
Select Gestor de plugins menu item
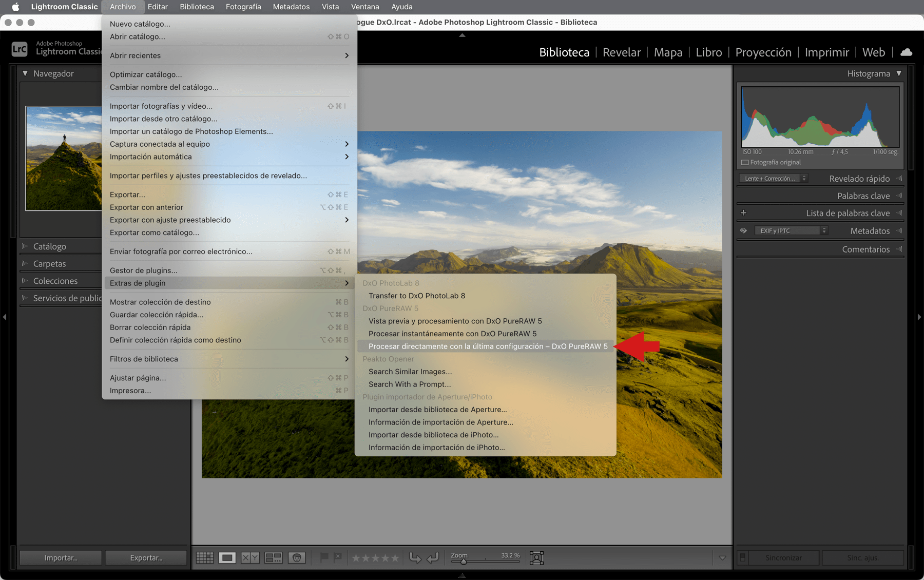pyautogui.click(x=229, y=270)
